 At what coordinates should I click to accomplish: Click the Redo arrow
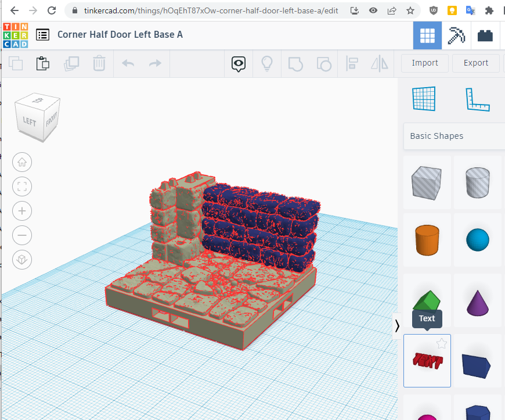point(155,63)
